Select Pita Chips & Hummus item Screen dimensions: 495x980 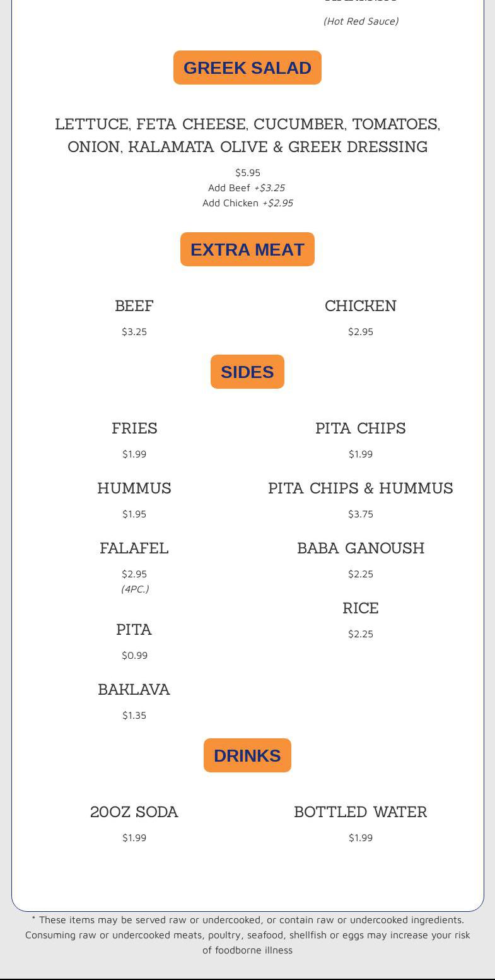[361, 488]
